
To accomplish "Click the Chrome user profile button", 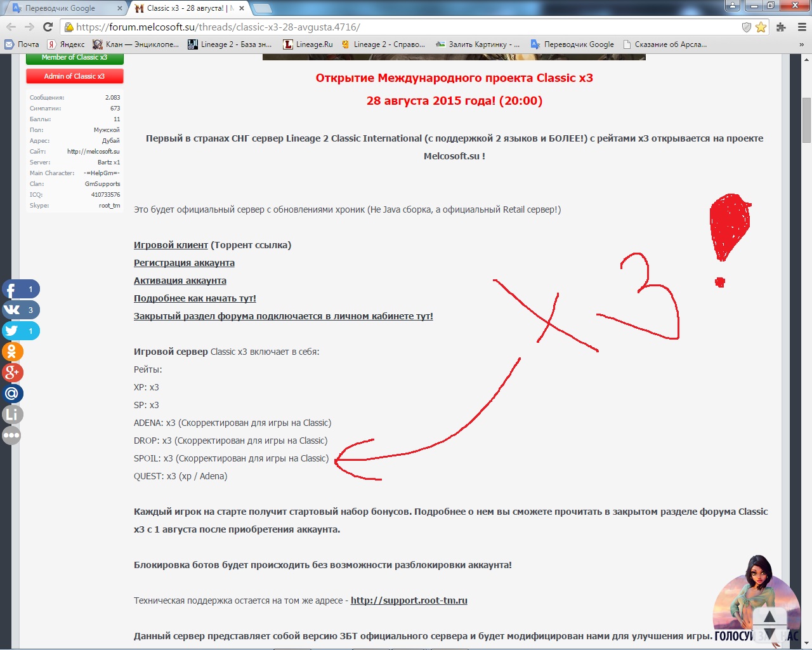I will (733, 5).
